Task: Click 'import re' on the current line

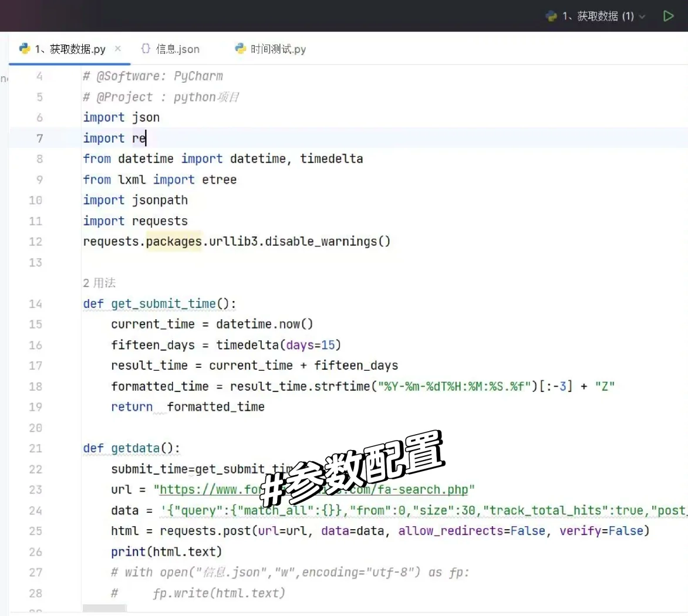Action: (x=114, y=138)
